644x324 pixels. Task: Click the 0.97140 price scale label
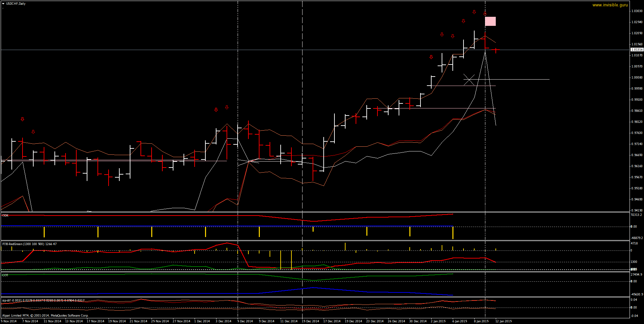click(637, 144)
